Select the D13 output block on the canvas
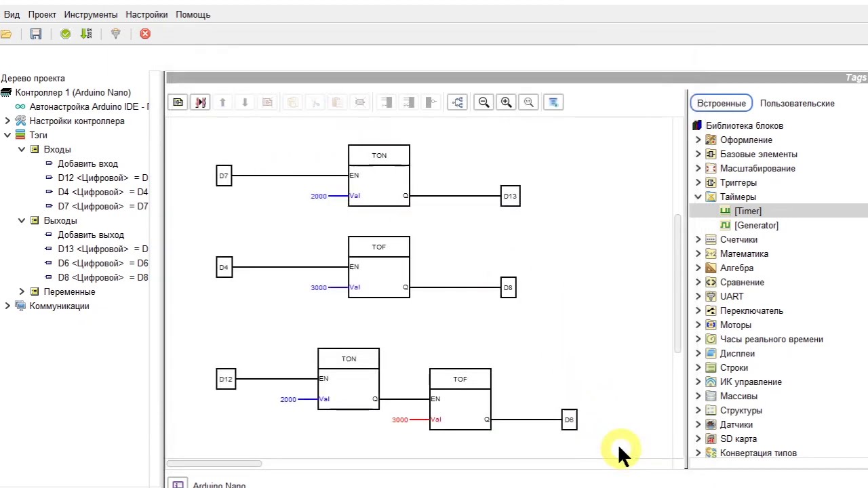 click(x=510, y=196)
